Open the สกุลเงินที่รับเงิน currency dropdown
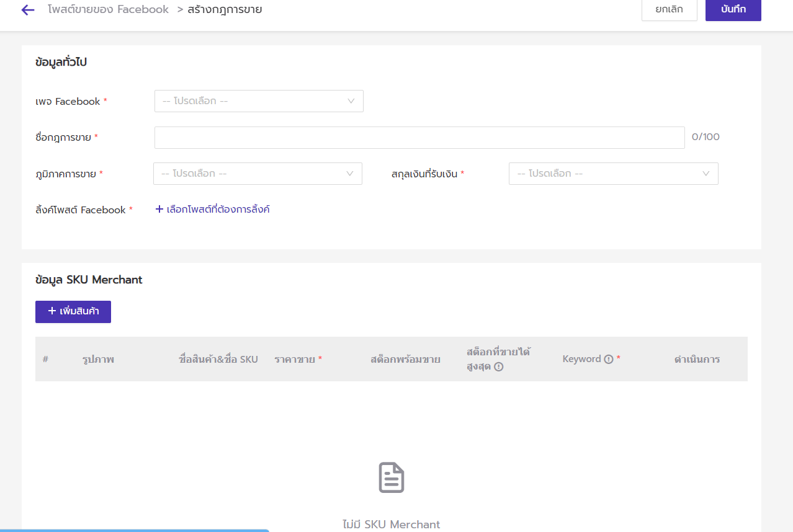Viewport: 793px width, 532px height. coord(613,174)
